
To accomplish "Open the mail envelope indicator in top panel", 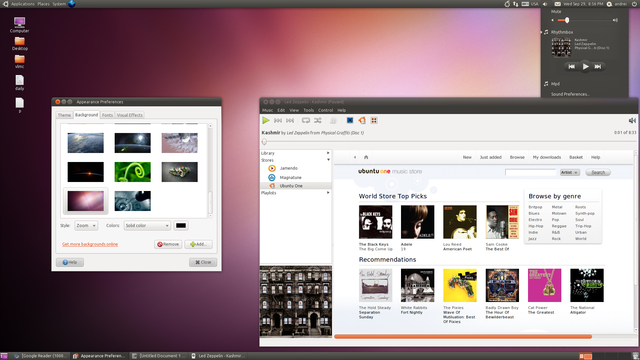I will pyautogui.click(x=557, y=4).
